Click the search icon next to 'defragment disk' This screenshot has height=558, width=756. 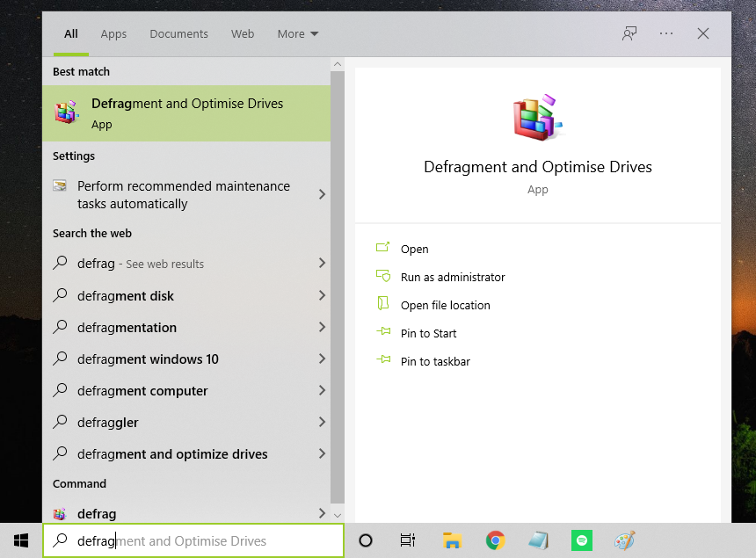pos(60,295)
